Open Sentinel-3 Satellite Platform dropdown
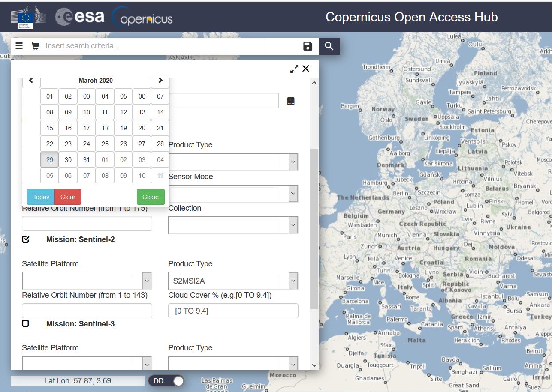This screenshot has height=392, width=552. pos(87,364)
